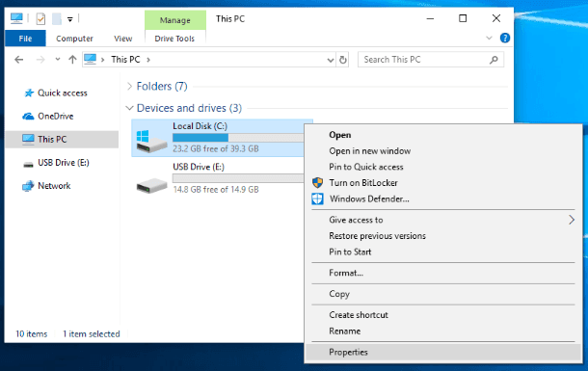This screenshot has width=588, height=371.
Task: Choose Format... from the context menu
Action: pos(443,274)
